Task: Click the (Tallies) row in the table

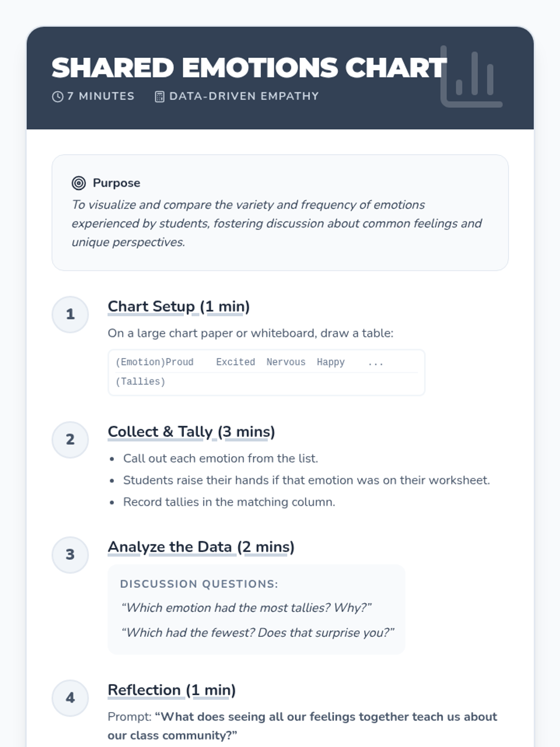Action: tap(140, 382)
